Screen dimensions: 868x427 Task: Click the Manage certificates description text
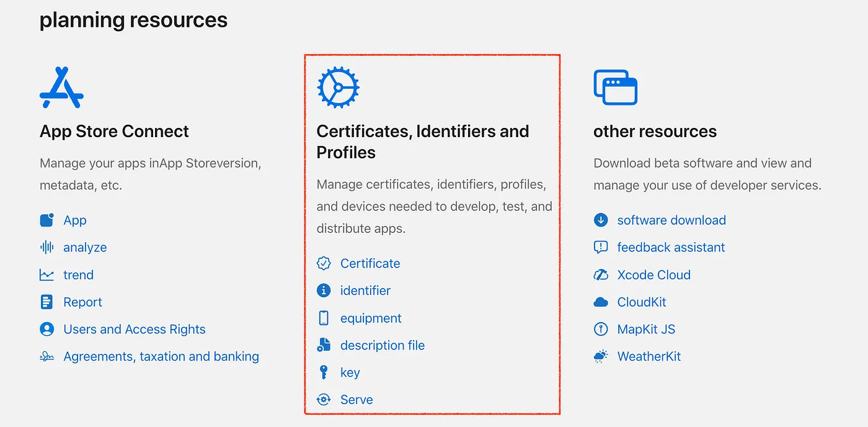tap(435, 206)
